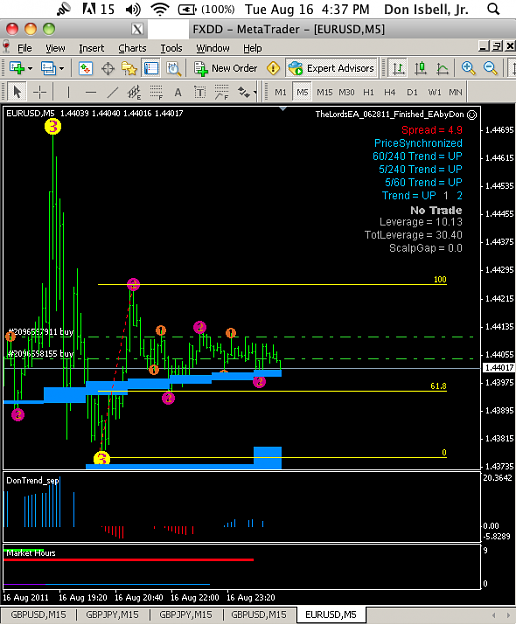Expand the arrows tool dropdown arrow

click(255, 93)
